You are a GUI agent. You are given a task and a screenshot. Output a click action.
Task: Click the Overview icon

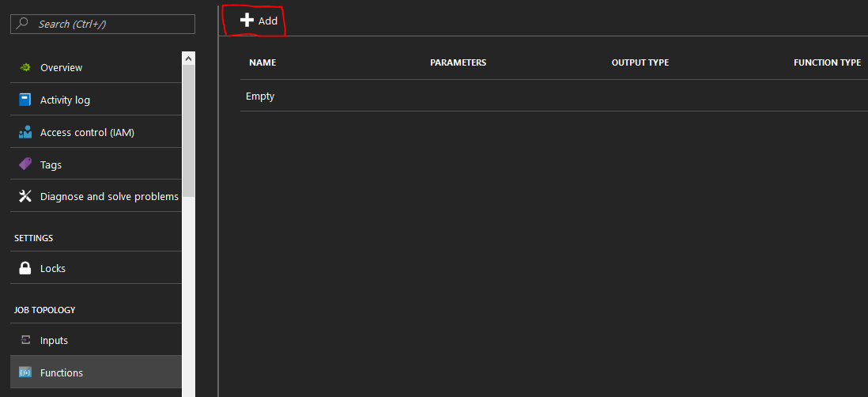tap(25, 67)
